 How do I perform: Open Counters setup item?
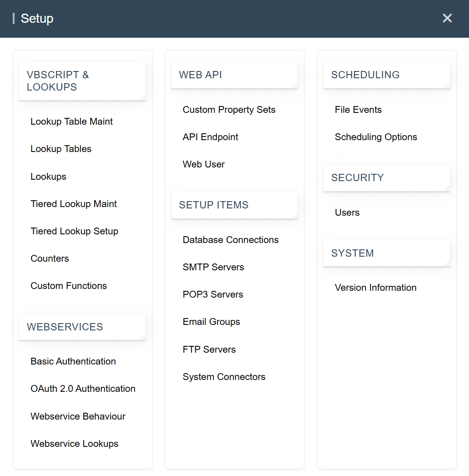pos(50,258)
